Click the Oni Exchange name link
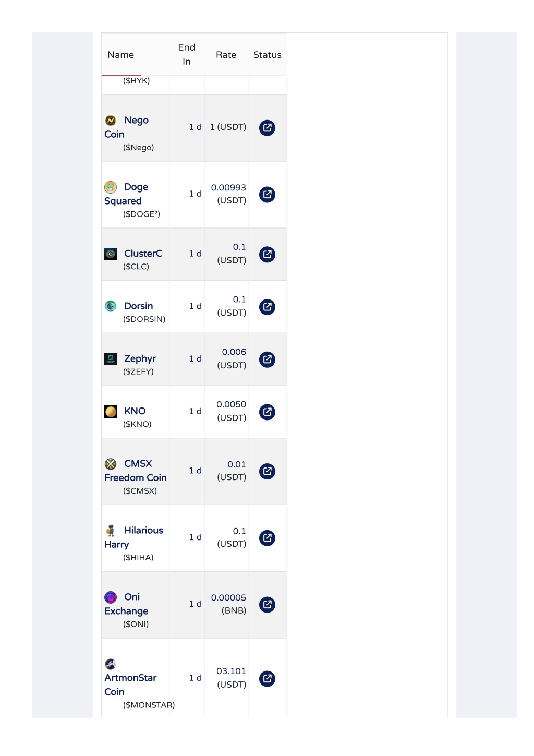 (127, 604)
